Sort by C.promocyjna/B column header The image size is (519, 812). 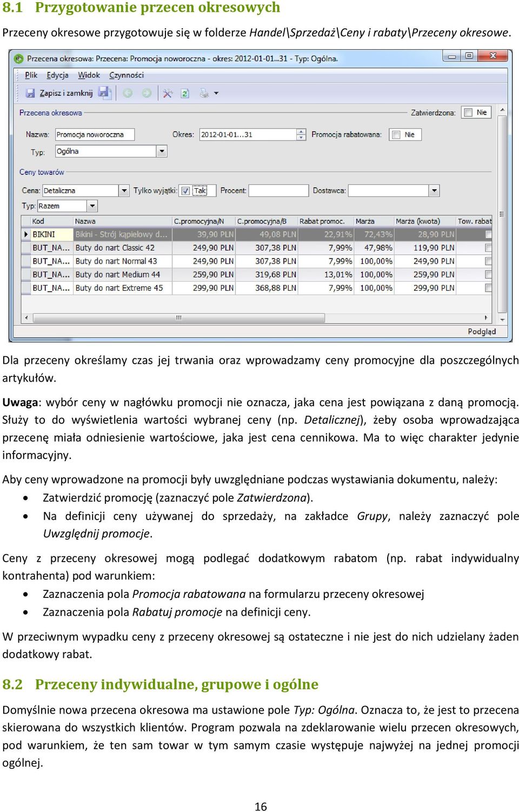point(266,221)
